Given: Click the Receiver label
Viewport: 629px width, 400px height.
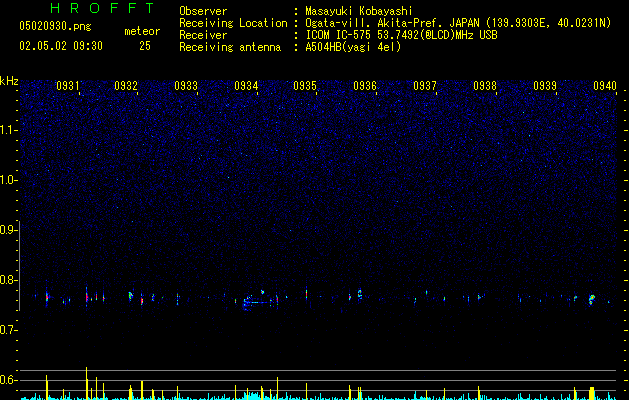Looking at the screenshot, I should 203,35.
